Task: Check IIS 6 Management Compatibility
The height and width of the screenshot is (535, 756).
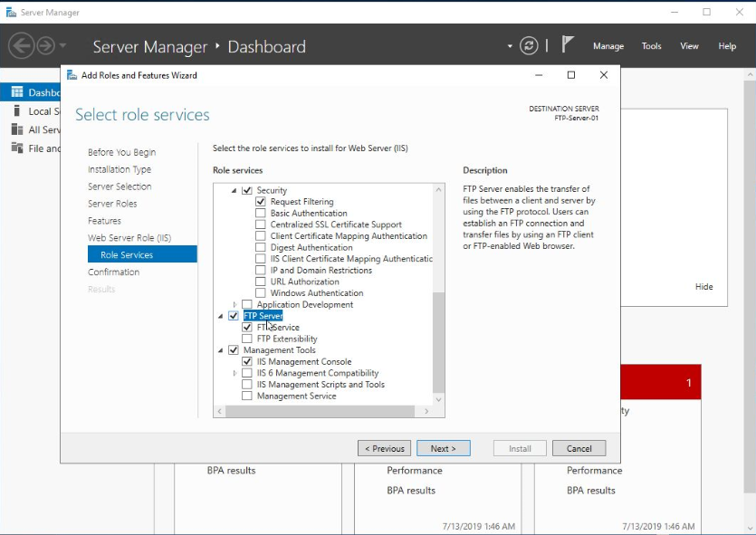Action: click(x=247, y=373)
